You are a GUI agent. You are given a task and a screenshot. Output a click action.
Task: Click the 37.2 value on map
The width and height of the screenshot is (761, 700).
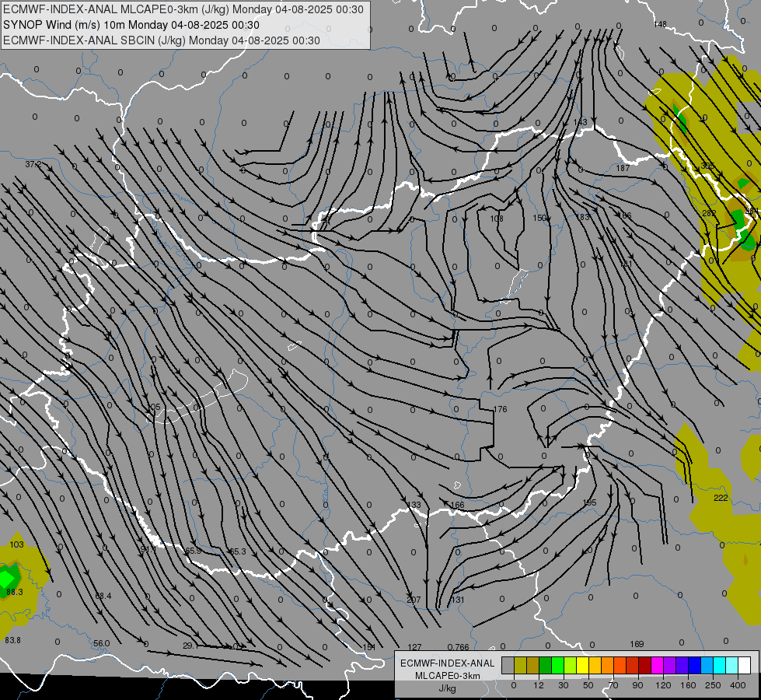click(x=33, y=164)
